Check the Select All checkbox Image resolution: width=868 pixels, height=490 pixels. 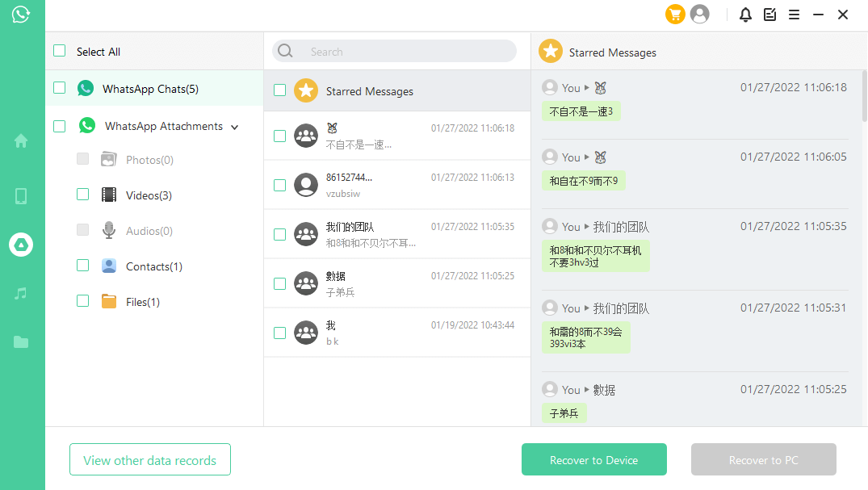click(60, 51)
